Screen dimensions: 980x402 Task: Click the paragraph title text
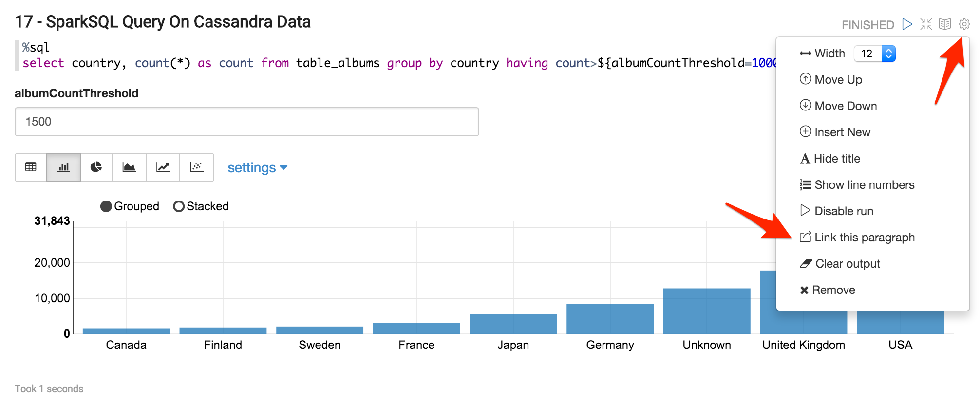point(163,22)
